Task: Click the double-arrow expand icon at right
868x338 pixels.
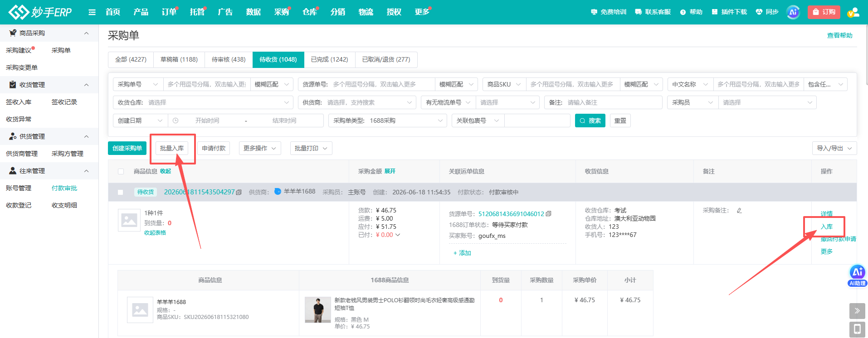Action: click(857, 311)
